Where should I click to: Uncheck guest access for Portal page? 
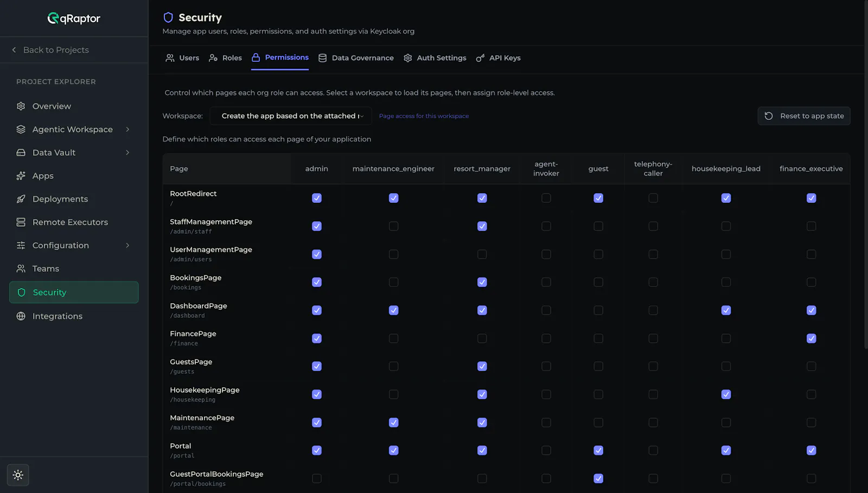(598, 451)
